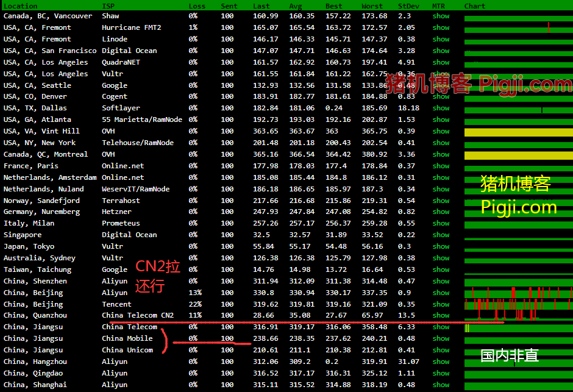Click the Last column header

[x=262, y=6]
